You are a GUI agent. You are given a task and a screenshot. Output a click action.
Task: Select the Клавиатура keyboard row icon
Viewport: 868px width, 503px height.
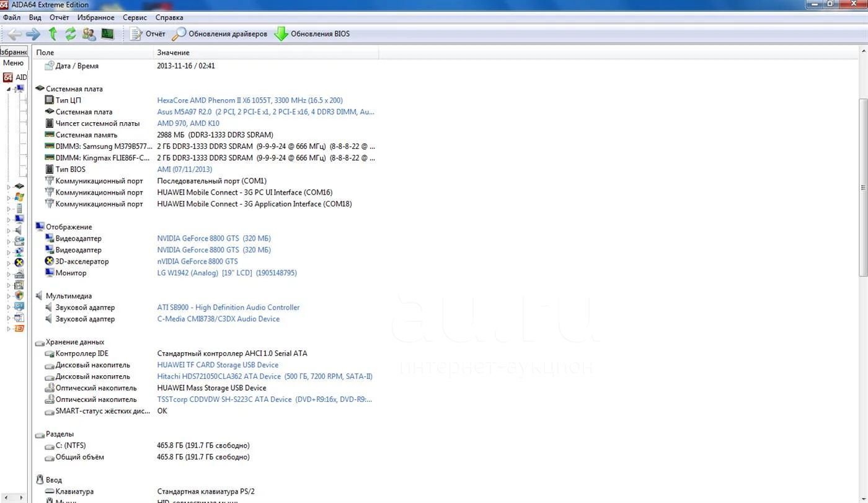pos(50,491)
